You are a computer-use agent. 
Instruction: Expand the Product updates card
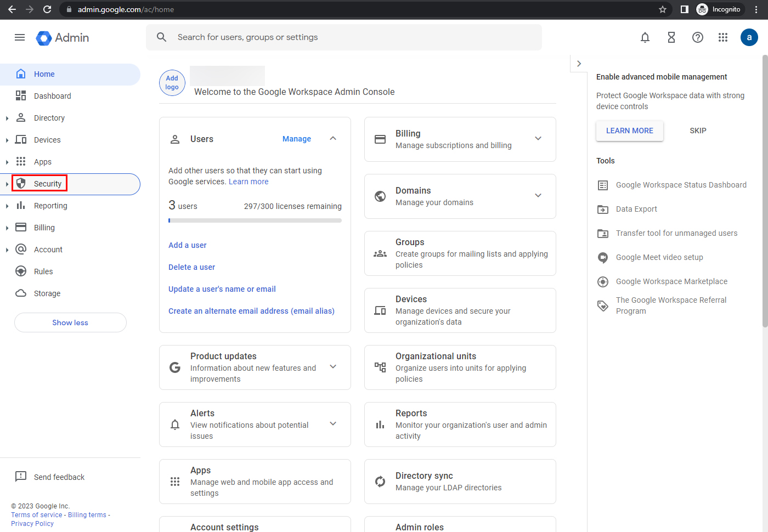[x=333, y=367]
